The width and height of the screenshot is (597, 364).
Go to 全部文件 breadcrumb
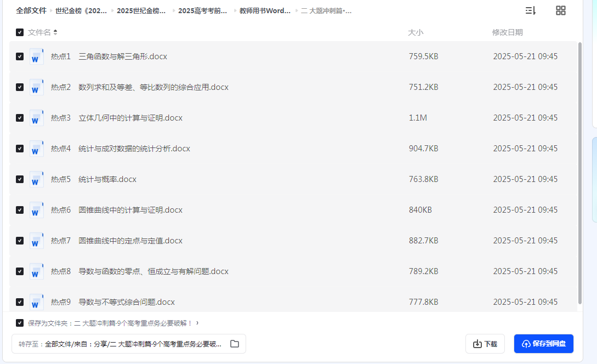tap(31, 10)
